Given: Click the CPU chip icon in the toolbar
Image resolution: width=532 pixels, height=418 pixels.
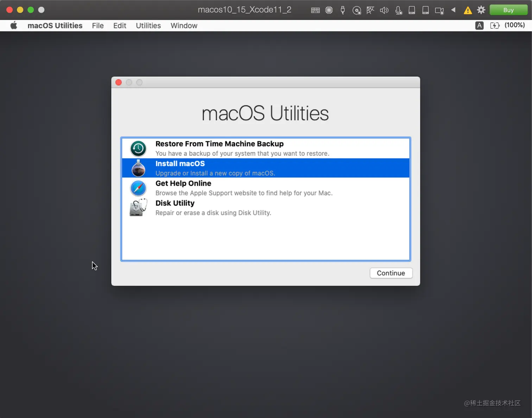Looking at the screenshot, I should (329, 10).
